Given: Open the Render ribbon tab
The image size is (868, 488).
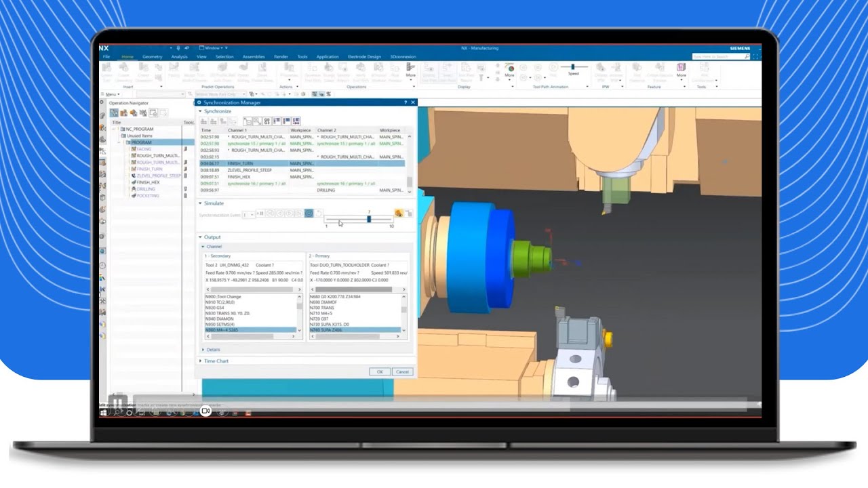Looking at the screenshot, I should pos(281,57).
